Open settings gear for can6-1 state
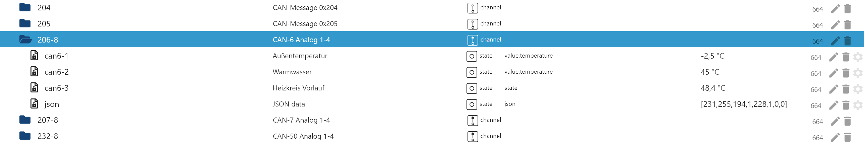Screen dimensions: 868x145 [858, 57]
